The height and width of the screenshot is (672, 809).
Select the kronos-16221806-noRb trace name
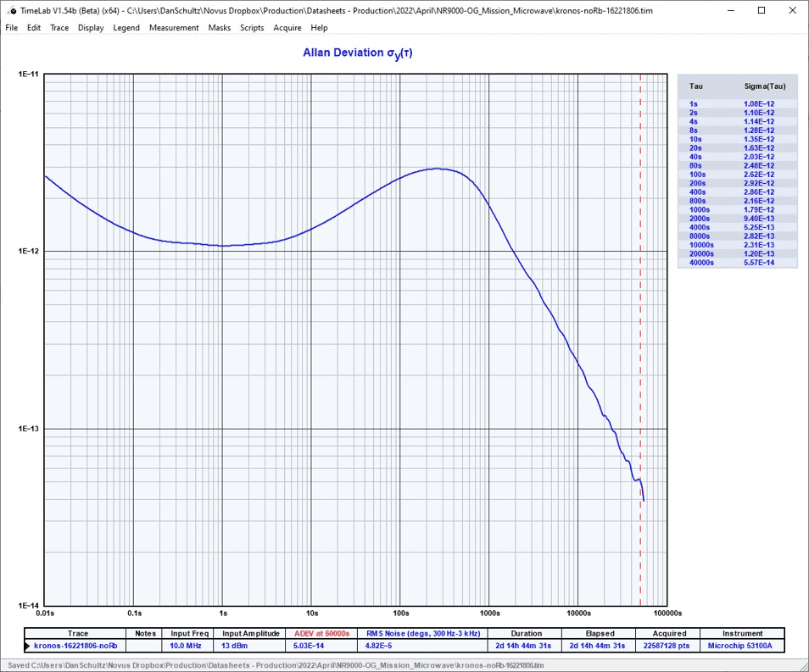(81, 646)
